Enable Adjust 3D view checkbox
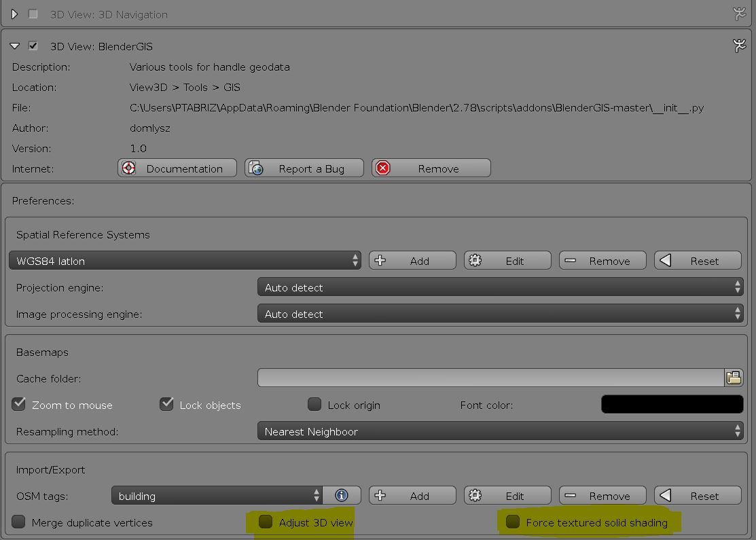The width and height of the screenshot is (756, 540). 266,522
